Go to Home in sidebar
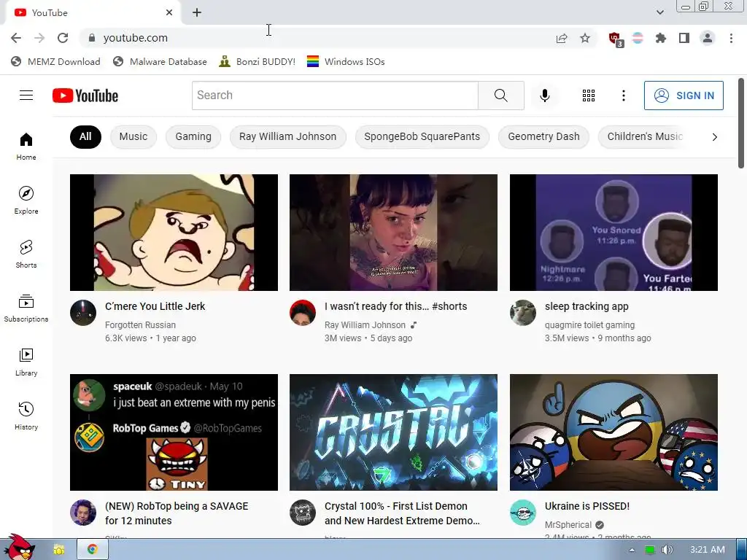 click(26, 146)
